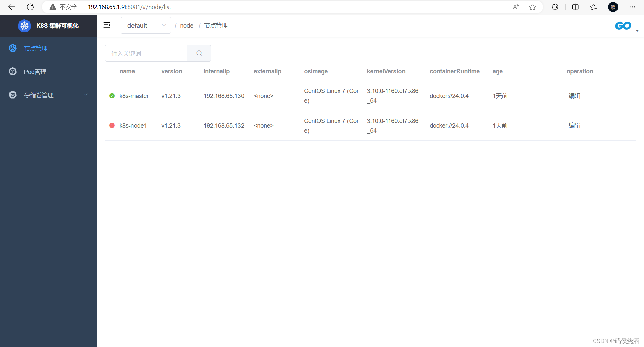
Task: Click the search magnifier button
Action: (x=199, y=53)
